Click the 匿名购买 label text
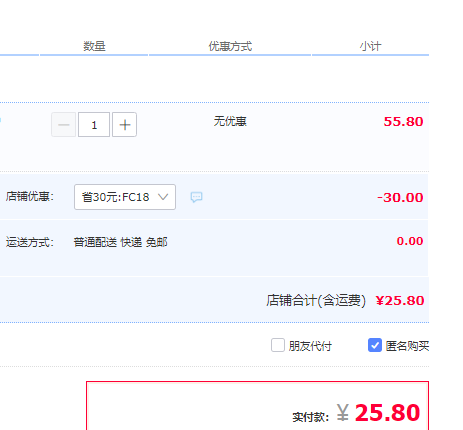 pos(407,346)
